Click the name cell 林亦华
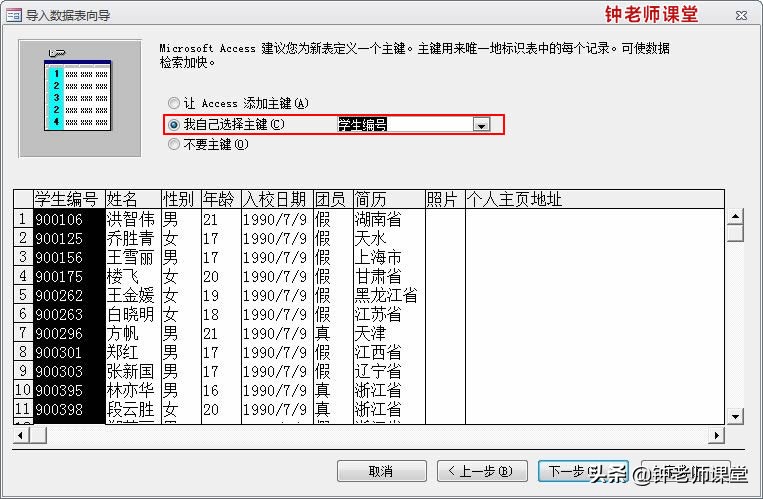 [x=133, y=390]
